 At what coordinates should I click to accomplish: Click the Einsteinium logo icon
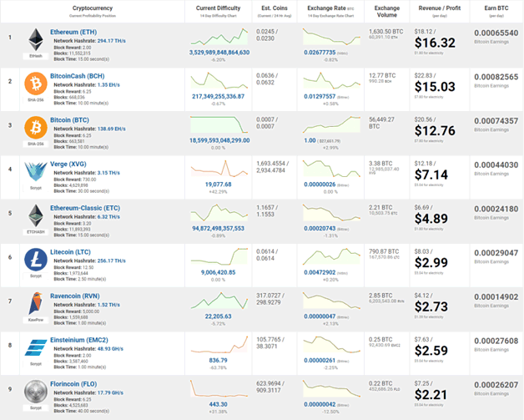tap(35, 345)
